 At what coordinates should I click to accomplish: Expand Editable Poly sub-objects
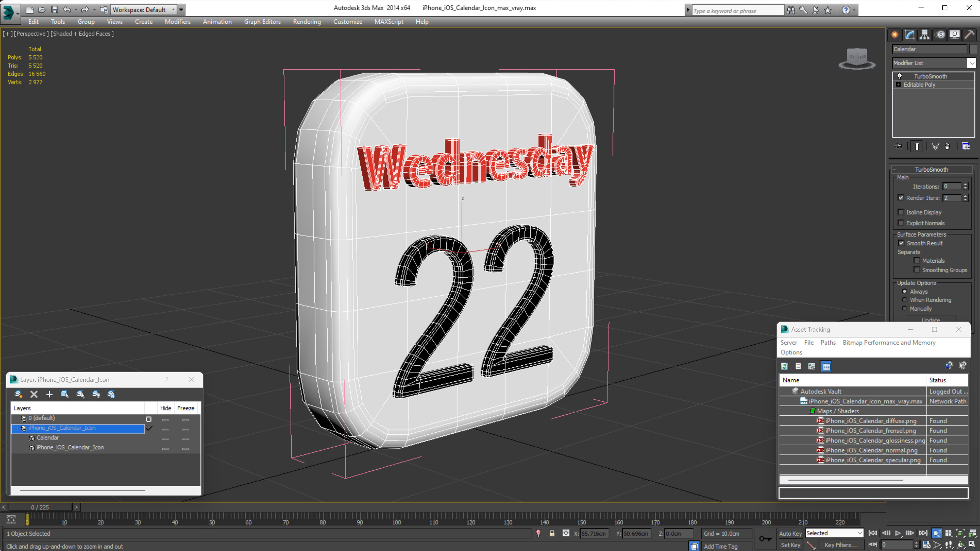[x=898, y=84]
